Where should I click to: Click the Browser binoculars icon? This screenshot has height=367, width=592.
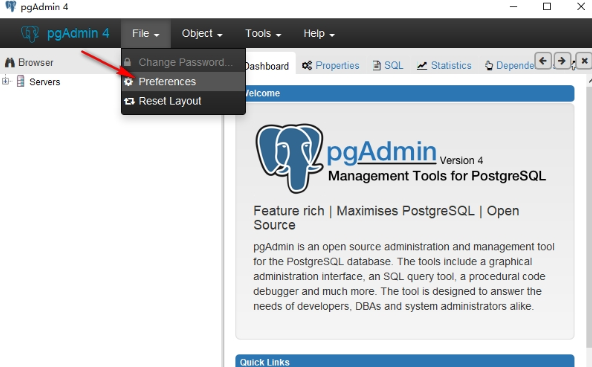click(x=9, y=62)
